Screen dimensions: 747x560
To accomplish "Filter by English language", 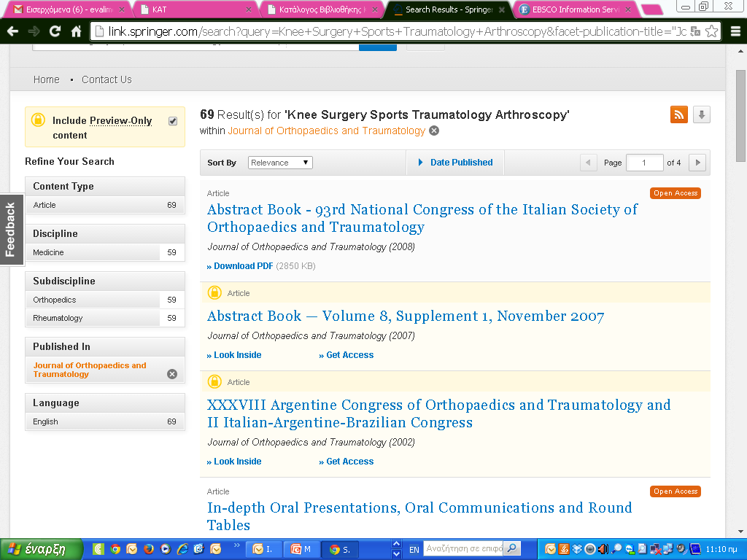I will tap(105, 421).
